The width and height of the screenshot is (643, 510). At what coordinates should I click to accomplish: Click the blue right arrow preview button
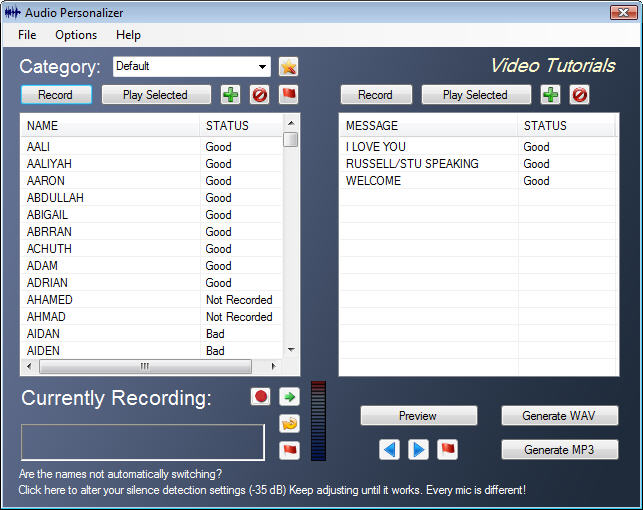[419, 450]
